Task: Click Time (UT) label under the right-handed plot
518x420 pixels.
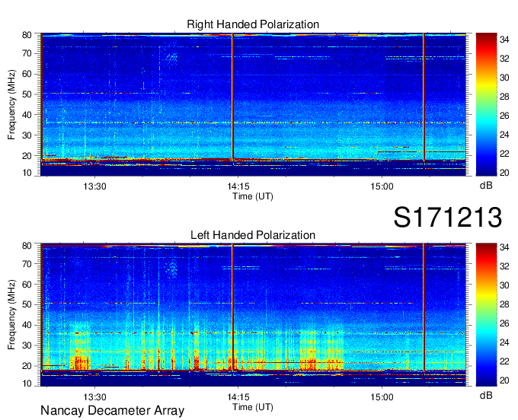Action: (253, 196)
